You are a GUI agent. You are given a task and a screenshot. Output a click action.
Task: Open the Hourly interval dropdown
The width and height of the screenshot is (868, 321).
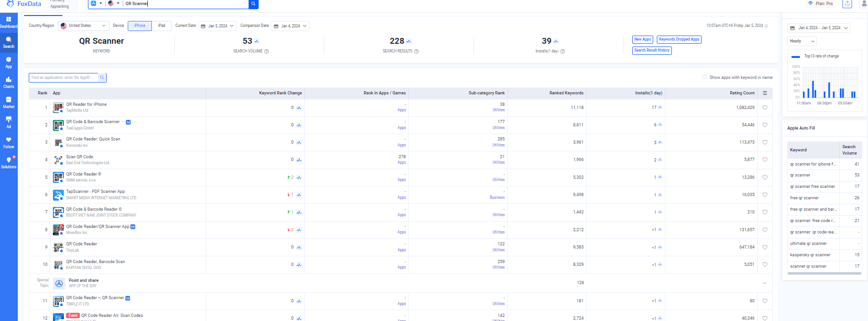pyautogui.click(x=802, y=41)
